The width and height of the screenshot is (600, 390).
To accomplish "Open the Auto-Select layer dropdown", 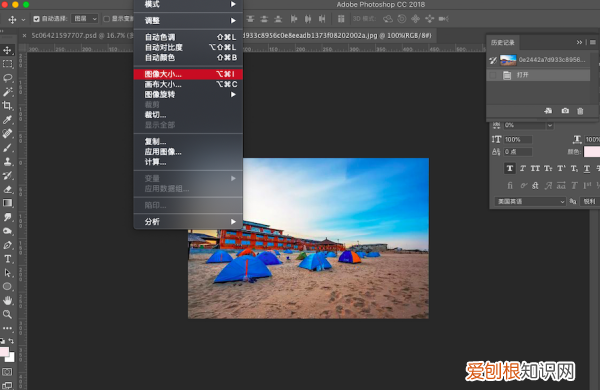I will point(85,19).
